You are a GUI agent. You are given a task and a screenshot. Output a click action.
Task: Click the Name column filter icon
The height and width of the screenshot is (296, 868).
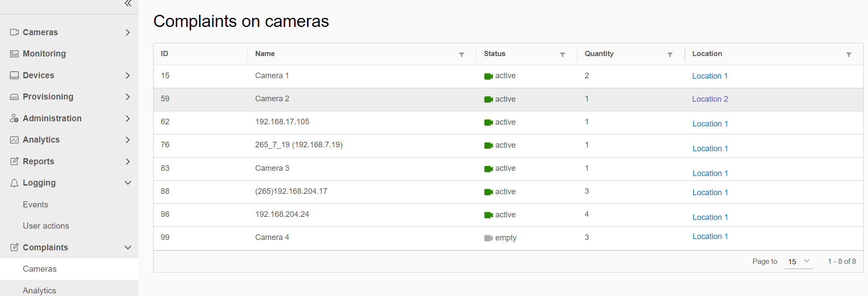(462, 55)
